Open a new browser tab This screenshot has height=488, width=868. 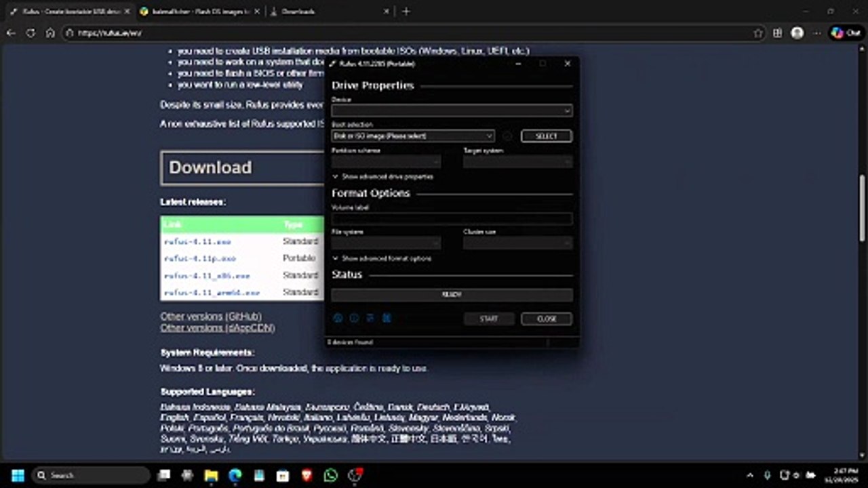tap(406, 12)
